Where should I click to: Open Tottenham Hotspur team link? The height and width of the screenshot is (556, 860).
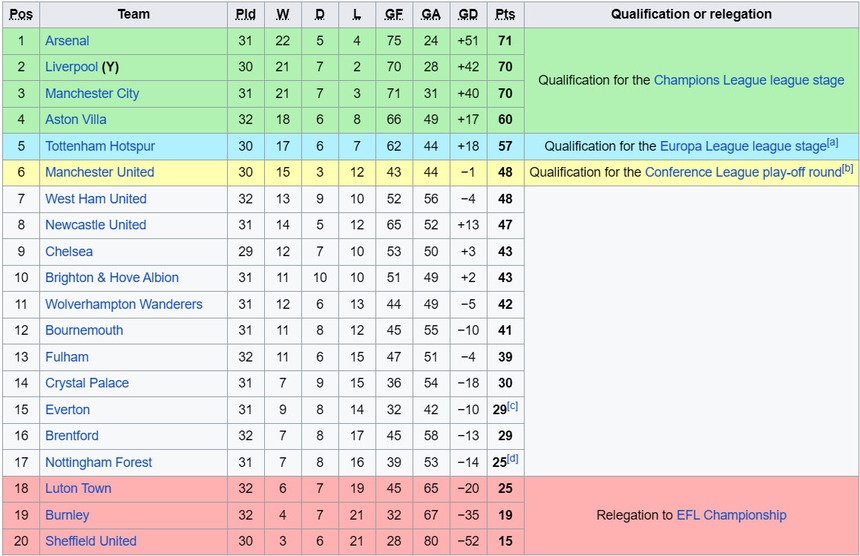[100, 146]
